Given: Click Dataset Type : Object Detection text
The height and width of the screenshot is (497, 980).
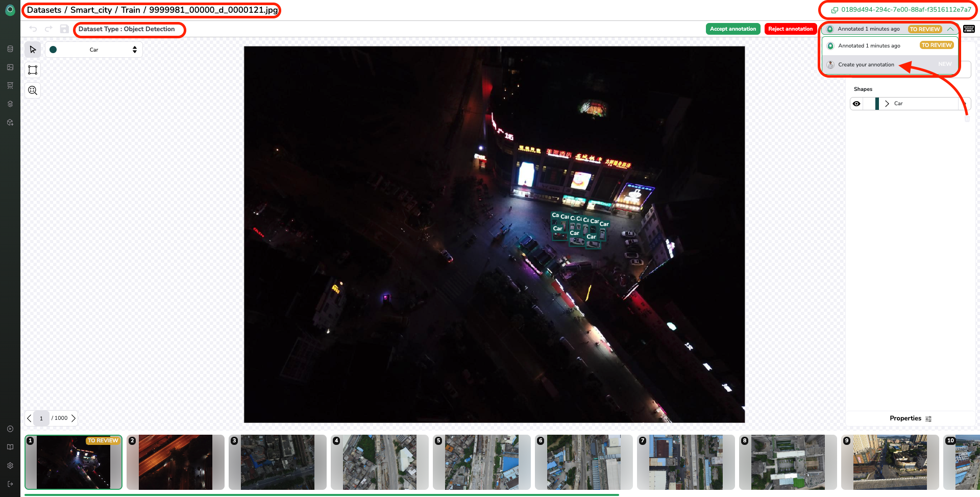Looking at the screenshot, I should coord(127,29).
